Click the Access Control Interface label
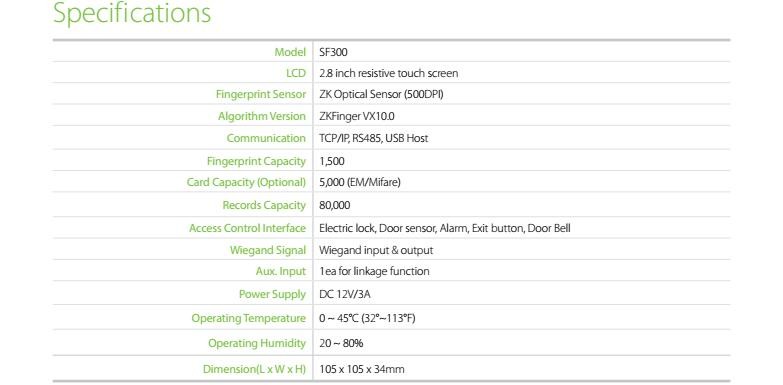 point(247,228)
